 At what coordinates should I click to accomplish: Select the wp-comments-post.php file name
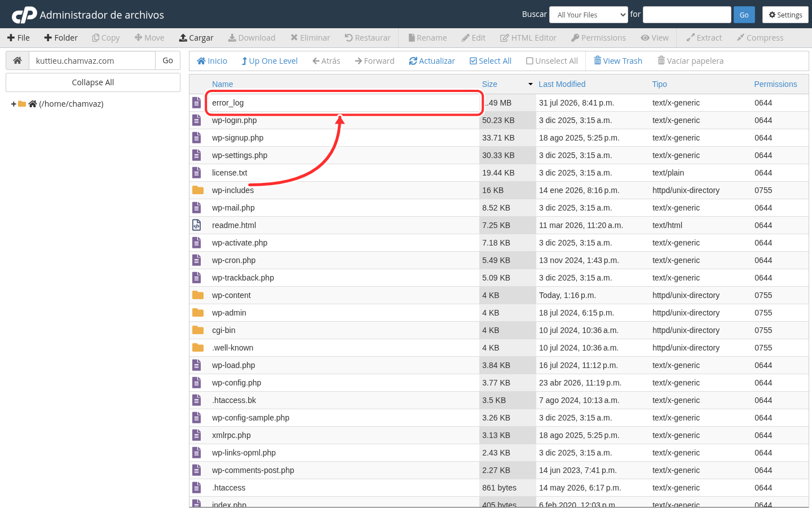pos(253,470)
